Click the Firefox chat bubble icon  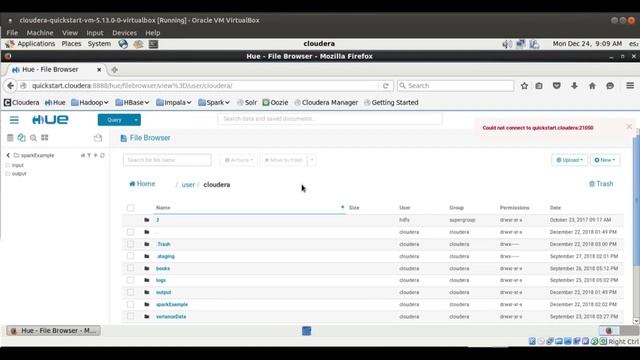610,86
